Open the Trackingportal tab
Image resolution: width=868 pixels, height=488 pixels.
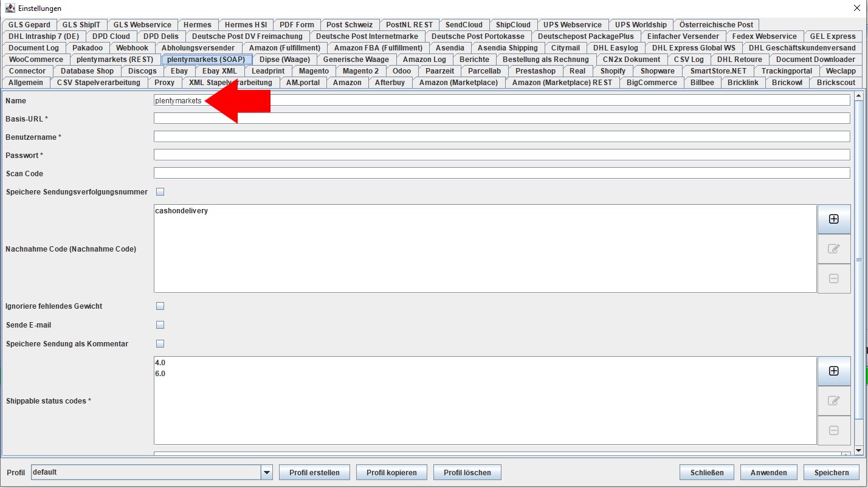(x=787, y=71)
